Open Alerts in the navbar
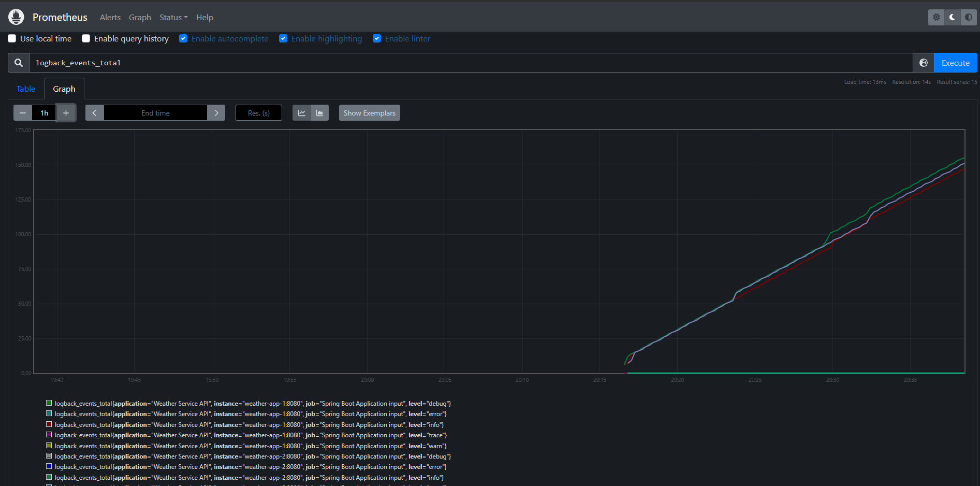Screen dimensions: 980x486 [x=110, y=17]
